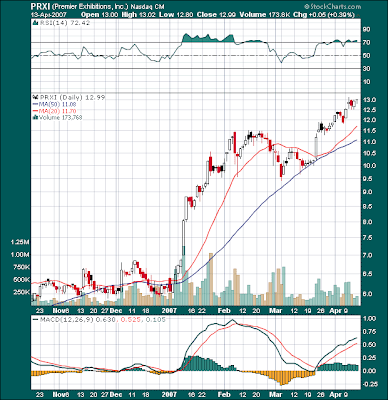Click "2007" on the date axis under the volume bars

(170, 310)
